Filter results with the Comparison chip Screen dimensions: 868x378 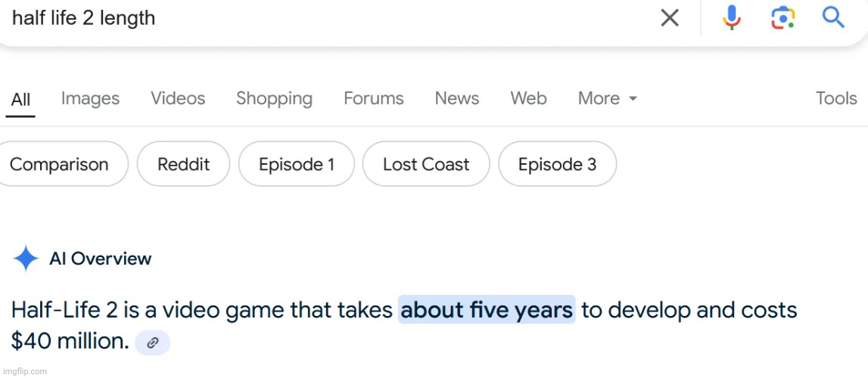pos(61,164)
